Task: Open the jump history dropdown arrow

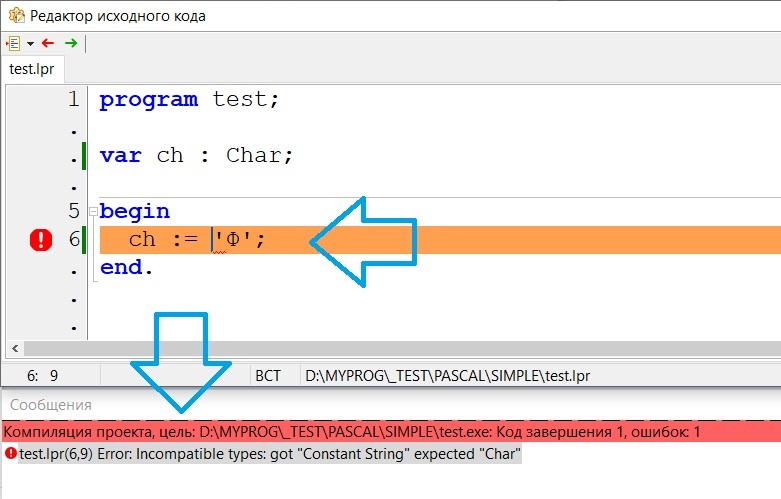Action: coord(30,44)
